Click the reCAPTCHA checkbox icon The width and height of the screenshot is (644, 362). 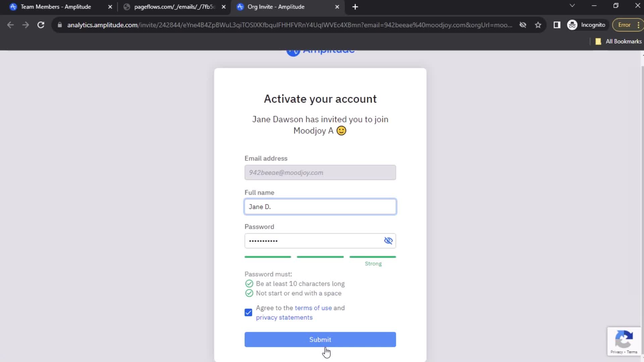pyautogui.click(x=624, y=340)
